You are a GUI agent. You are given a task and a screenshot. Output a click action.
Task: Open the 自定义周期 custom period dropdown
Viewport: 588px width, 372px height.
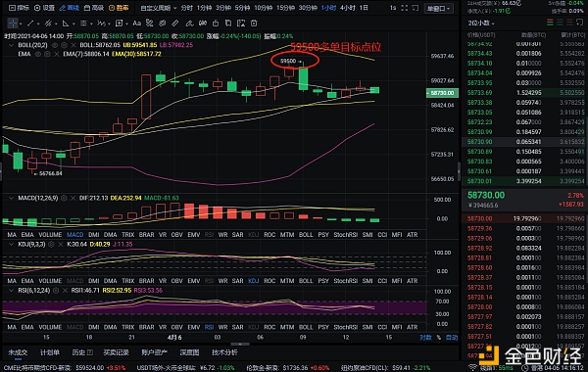point(158,8)
